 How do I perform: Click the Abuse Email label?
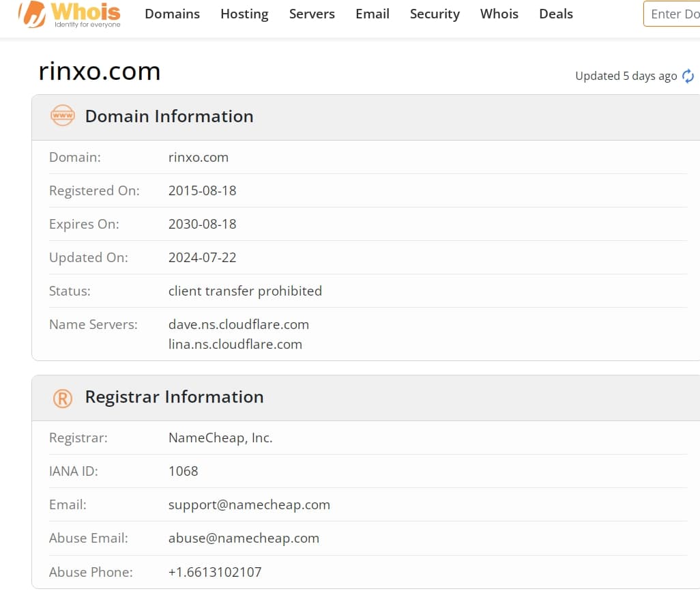point(89,539)
